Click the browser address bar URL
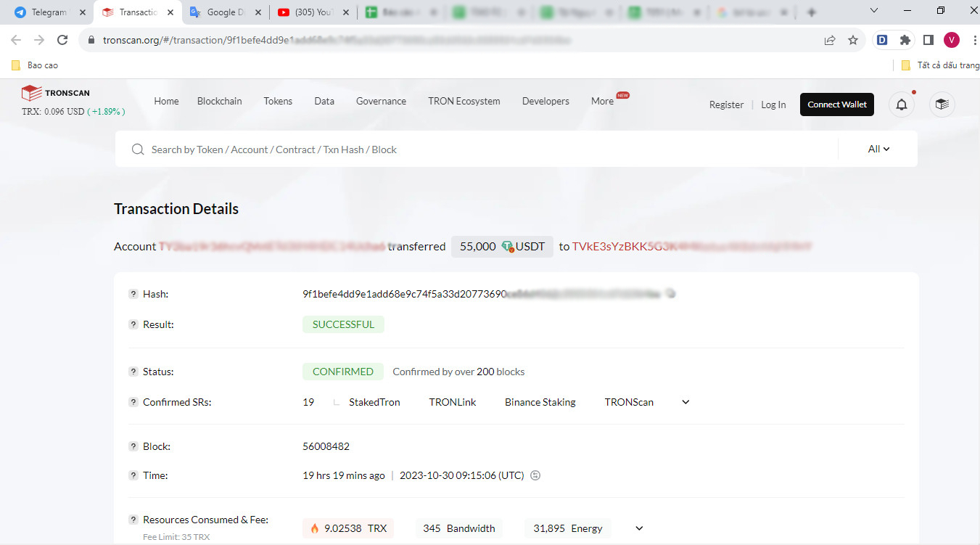Image resolution: width=980 pixels, height=545 pixels. click(337, 40)
